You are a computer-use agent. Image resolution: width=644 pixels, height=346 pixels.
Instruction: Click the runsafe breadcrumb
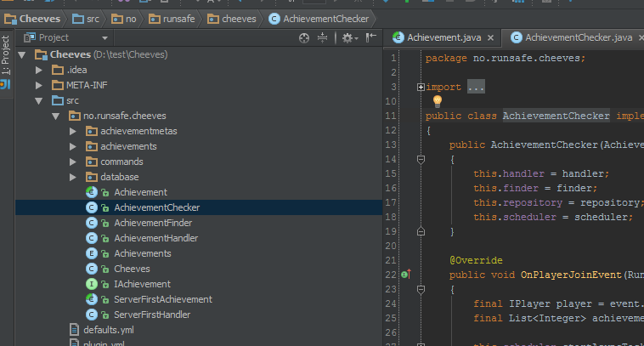tap(172, 19)
